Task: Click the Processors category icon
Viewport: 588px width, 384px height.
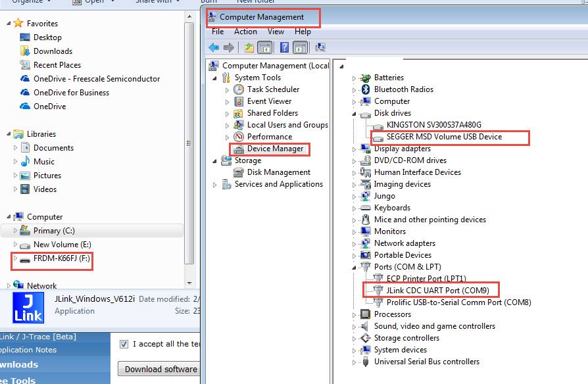Action: pyautogui.click(x=365, y=314)
